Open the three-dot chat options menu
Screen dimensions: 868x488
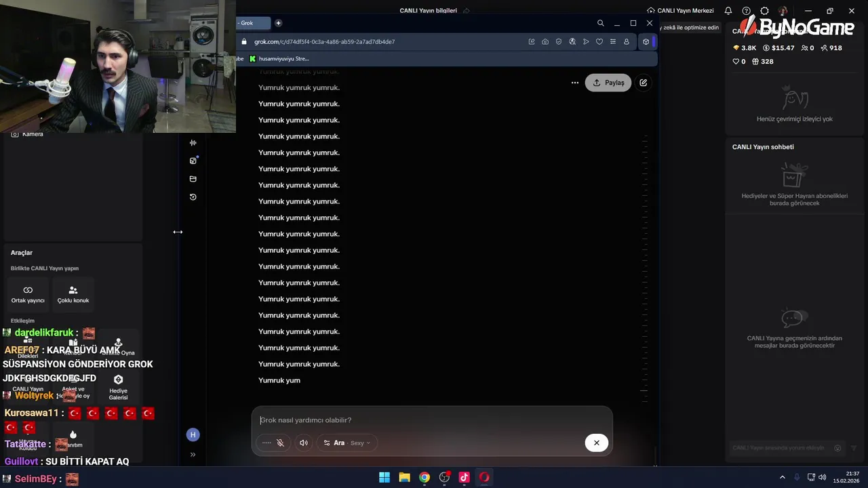point(574,83)
